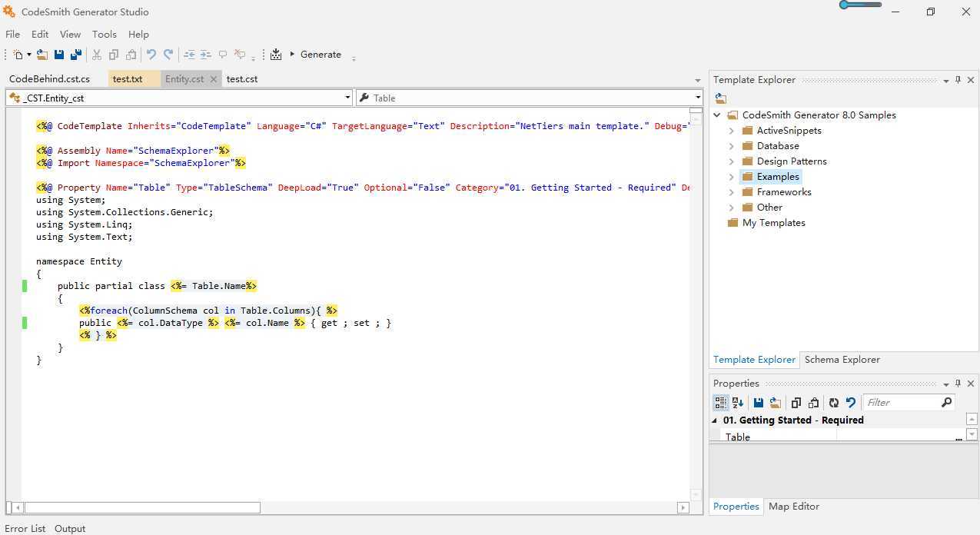Click the Refresh properties icon
980x535 pixels.
834,402
